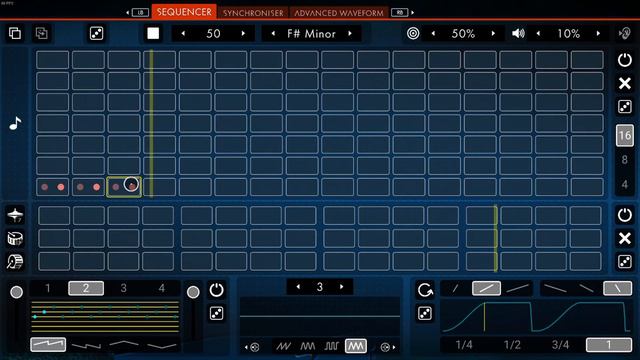This screenshot has width=640, height=360.
Task: Select the highlighted triangle waveform icon
Action: 356,346
